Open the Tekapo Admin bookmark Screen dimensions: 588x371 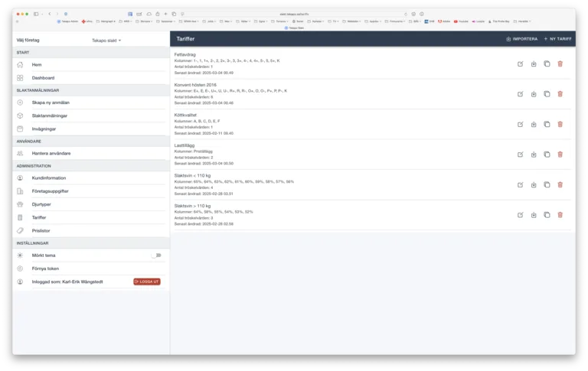(68, 21)
